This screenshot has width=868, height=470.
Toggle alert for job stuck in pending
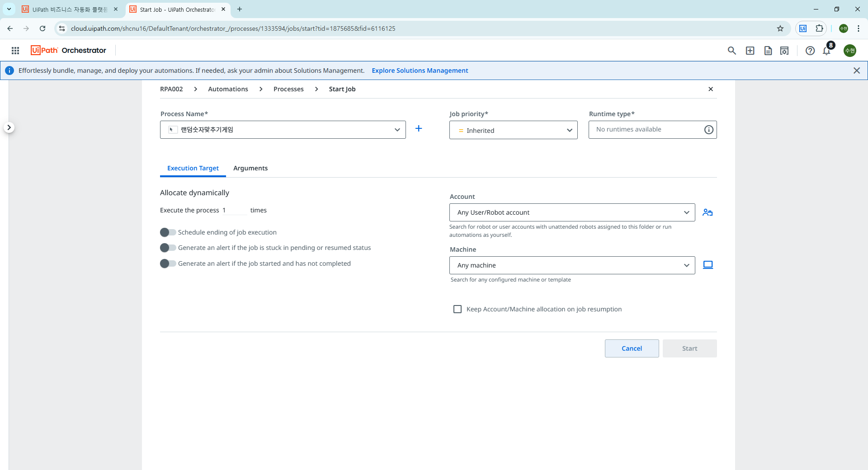[x=168, y=248]
